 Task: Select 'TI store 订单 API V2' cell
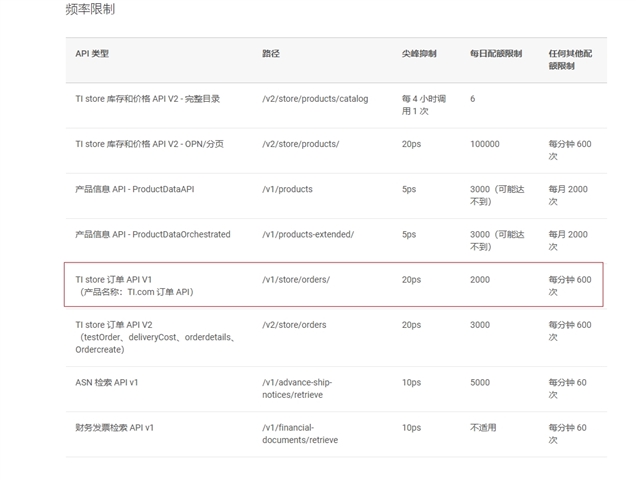155,337
